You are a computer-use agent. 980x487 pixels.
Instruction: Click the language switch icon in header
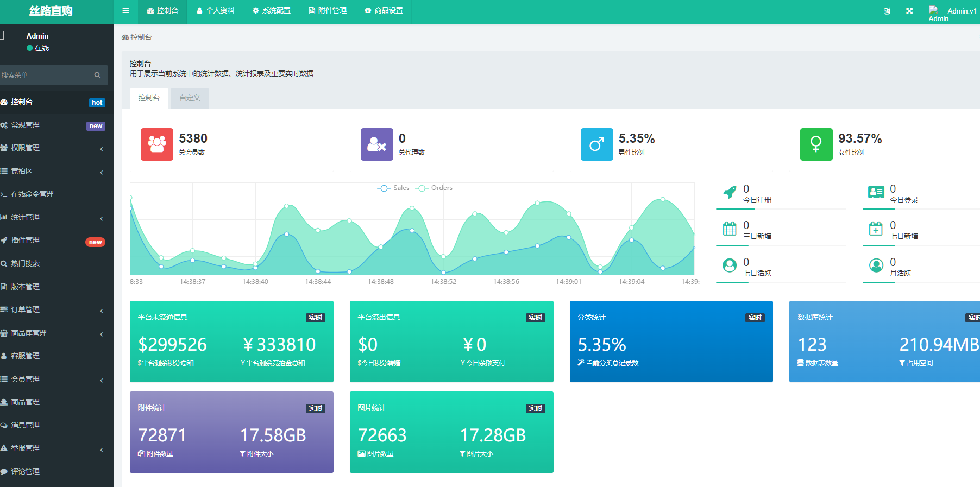pyautogui.click(x=887, y=11)
